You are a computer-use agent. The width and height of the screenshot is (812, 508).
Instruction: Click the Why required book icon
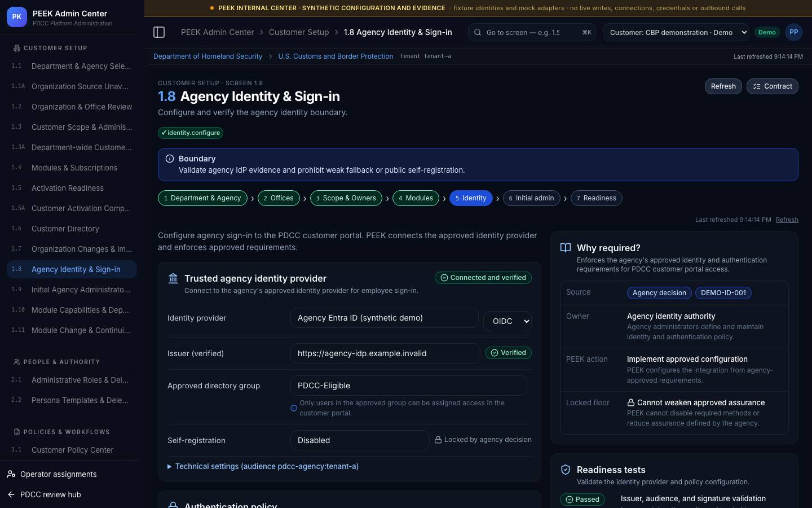tap(566, 248)
